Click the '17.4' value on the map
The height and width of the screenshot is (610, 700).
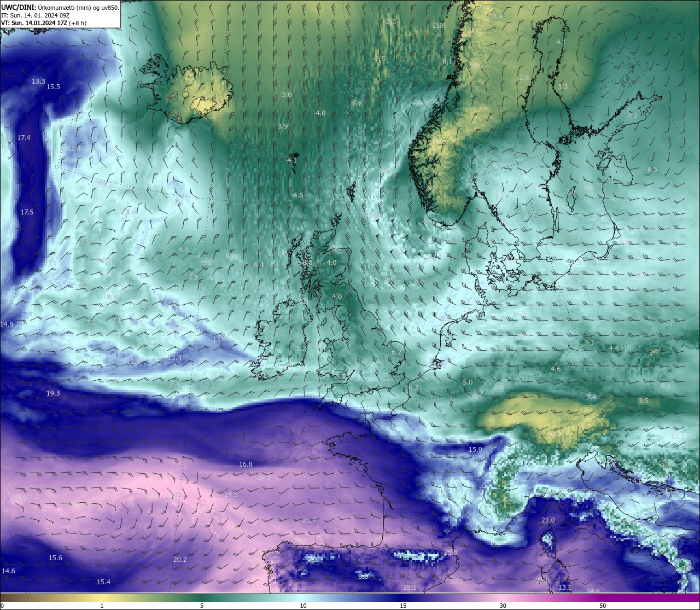(x=24, y=137)
